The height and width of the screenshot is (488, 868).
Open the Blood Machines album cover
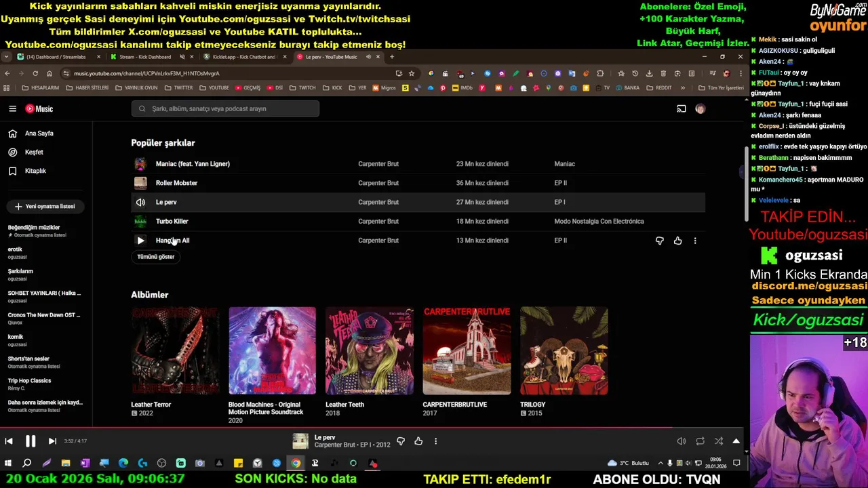pyautogui.click(x=272, y=351)
